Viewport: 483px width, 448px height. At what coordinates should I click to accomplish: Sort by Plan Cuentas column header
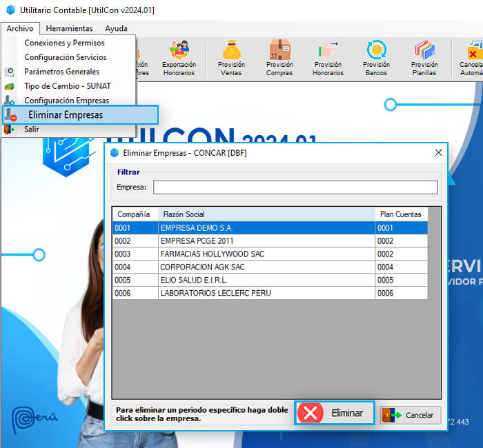coord(402,214)
